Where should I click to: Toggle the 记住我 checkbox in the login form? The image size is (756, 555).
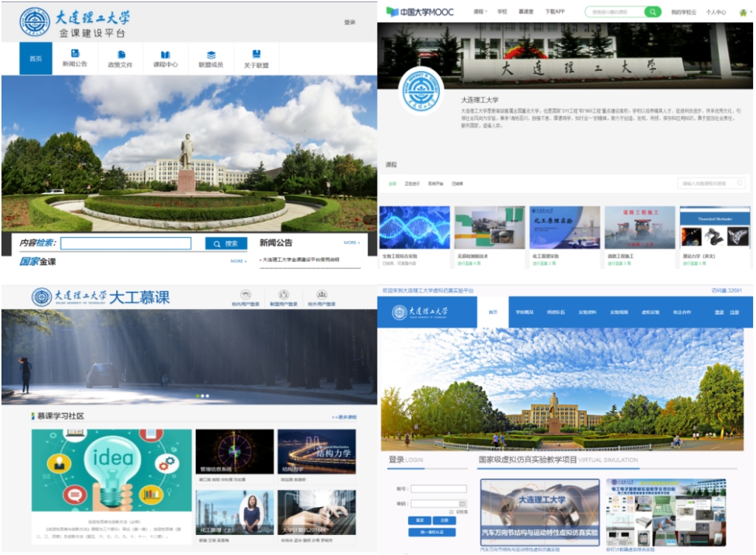pos(452,511)
